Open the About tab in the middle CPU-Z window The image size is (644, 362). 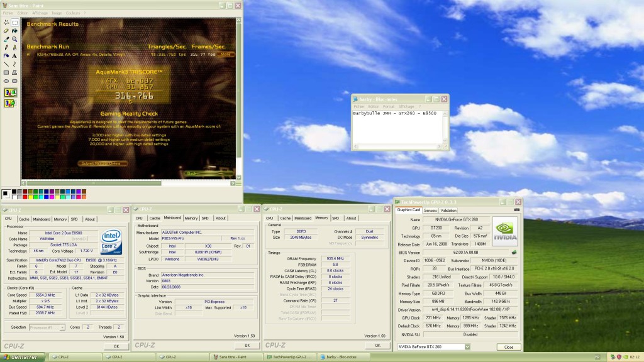coord(221,218)
